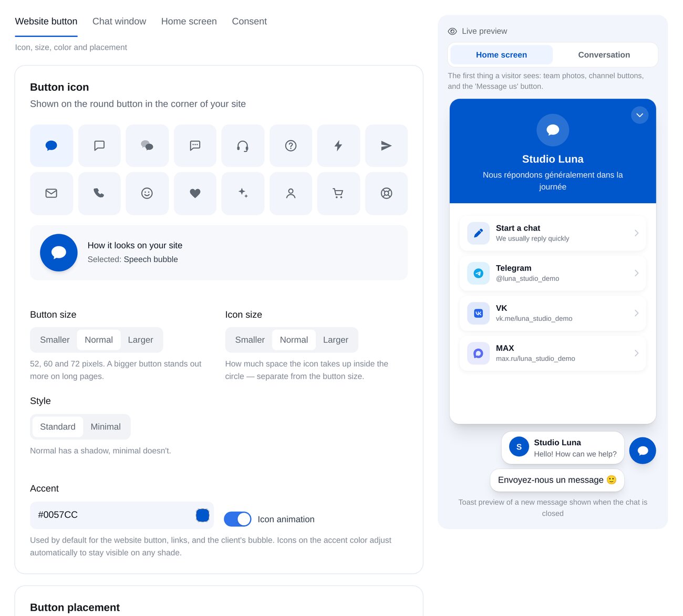Pick the lifebuoy help icon
The height and width of the screenshot is (616, 683).
tap(386, 193)
